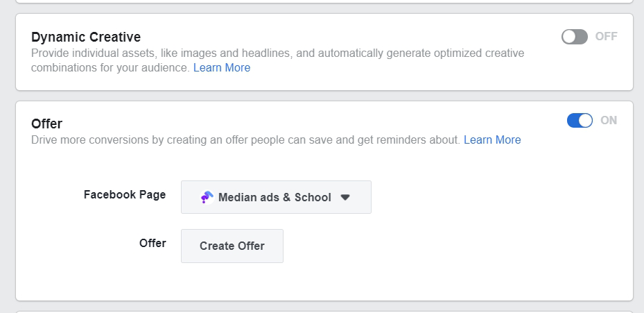Click the ON label beside Offer toggle
Image resolution: width=644 pixels, height=313 pixels.
[x=609, y=121]
